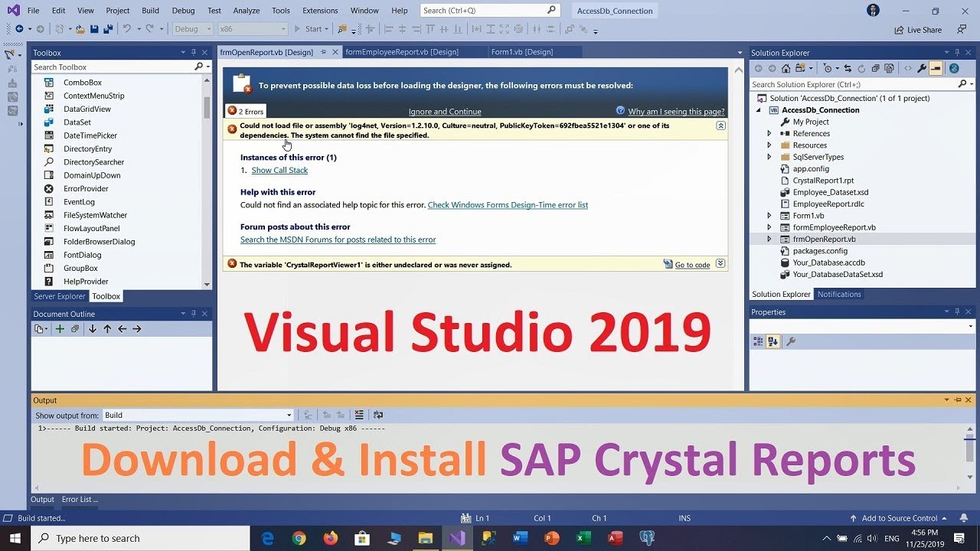Expand the References node

coord(769,133)
